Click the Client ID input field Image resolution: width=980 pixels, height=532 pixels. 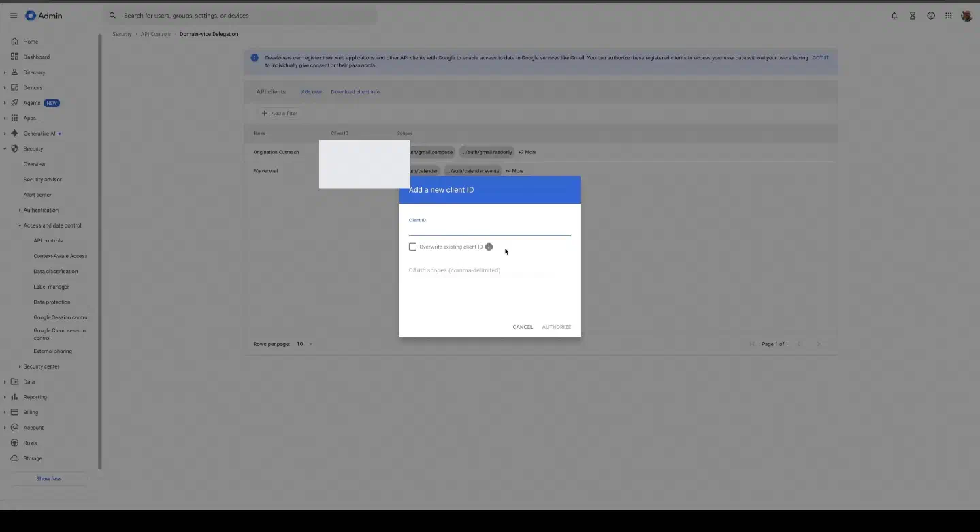point(489,226)
